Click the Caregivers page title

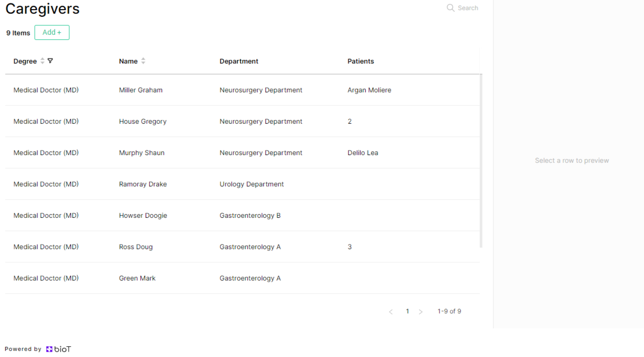[x=43, y=9]
